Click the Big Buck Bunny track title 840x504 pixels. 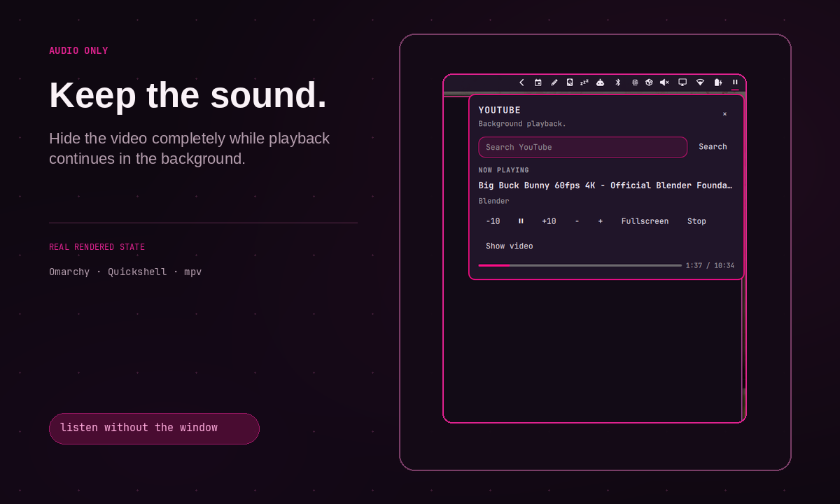coord(605,185)
